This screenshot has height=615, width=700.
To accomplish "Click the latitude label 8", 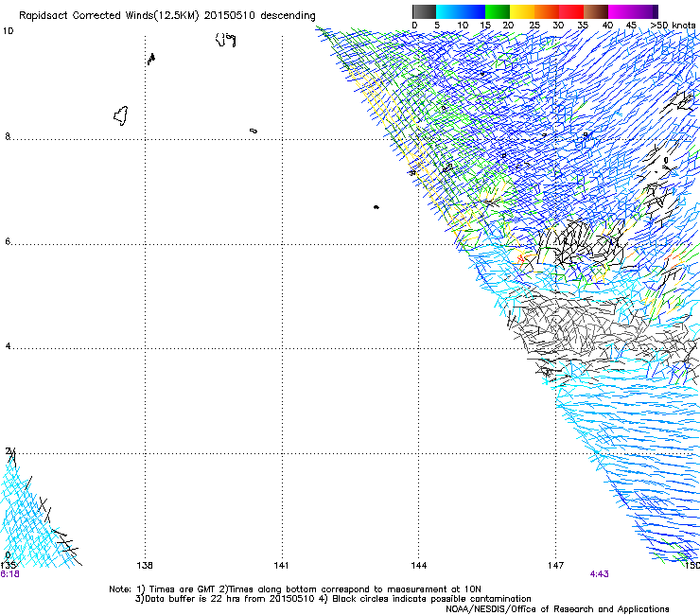I will coord(8,136).
